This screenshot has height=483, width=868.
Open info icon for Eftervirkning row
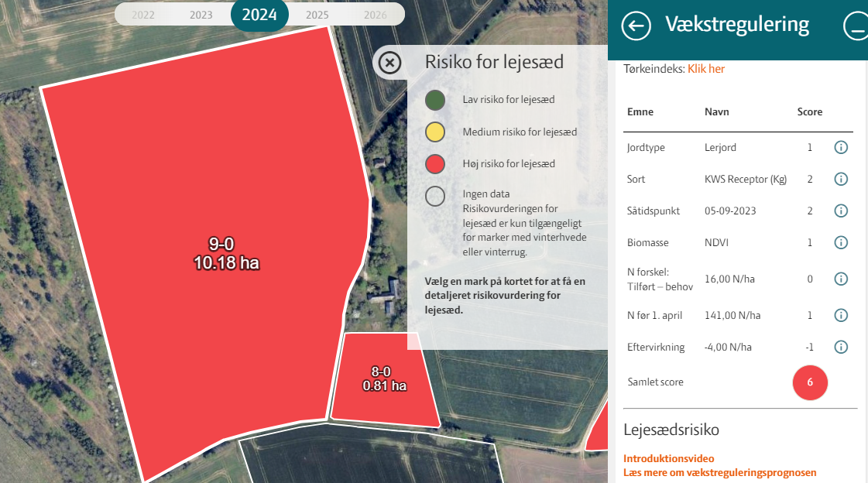pyautogui.click(x=841, y=347)
